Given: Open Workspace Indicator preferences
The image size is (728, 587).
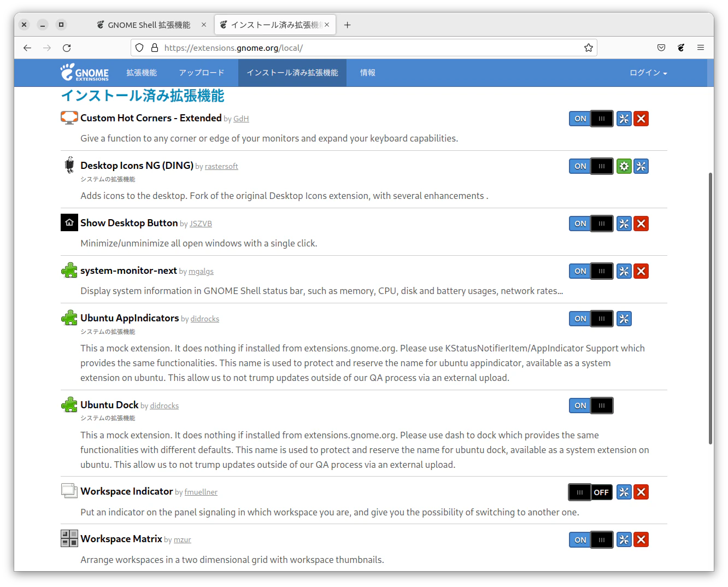Looking at the screenshot, I should [x=624, y=492].
